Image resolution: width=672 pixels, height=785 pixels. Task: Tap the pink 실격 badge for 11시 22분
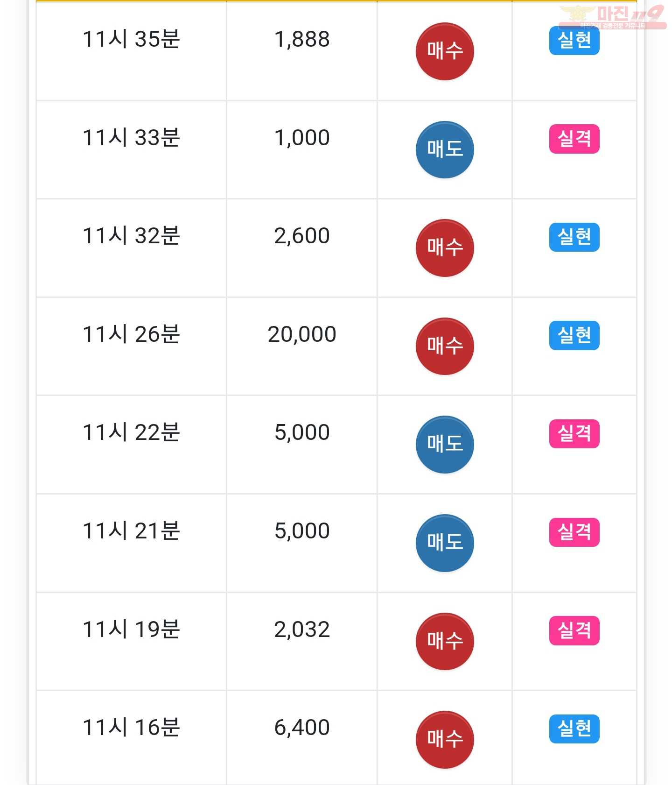574,434
